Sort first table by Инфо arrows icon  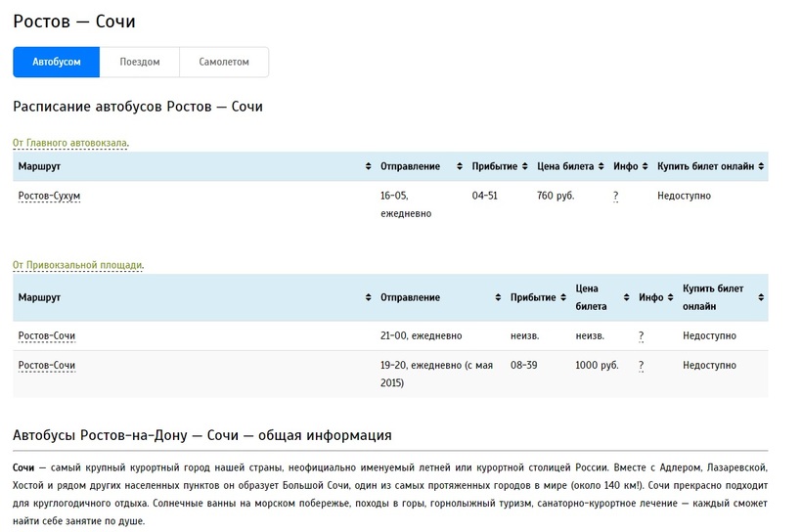pos(646,166)
